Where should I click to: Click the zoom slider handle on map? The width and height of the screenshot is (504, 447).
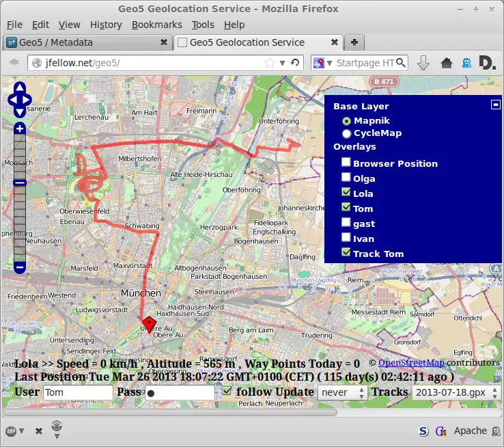[x=20, y=182]
